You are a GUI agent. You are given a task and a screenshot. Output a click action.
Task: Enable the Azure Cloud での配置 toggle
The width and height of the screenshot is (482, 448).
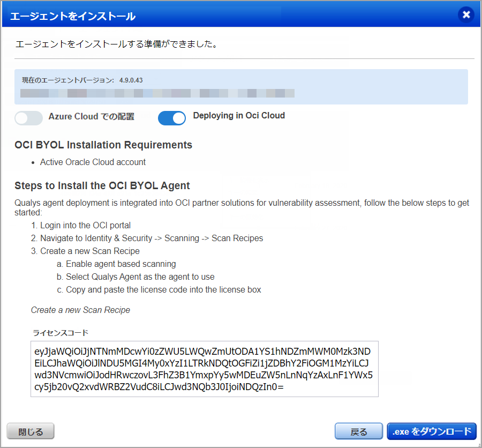tap(28, 118)
